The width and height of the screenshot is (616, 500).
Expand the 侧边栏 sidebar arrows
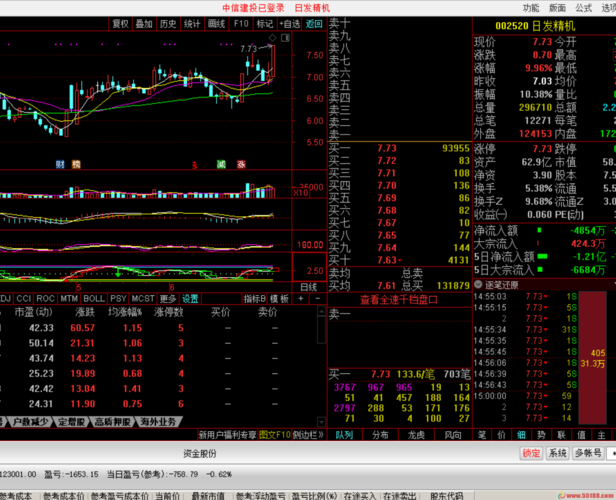310,435
